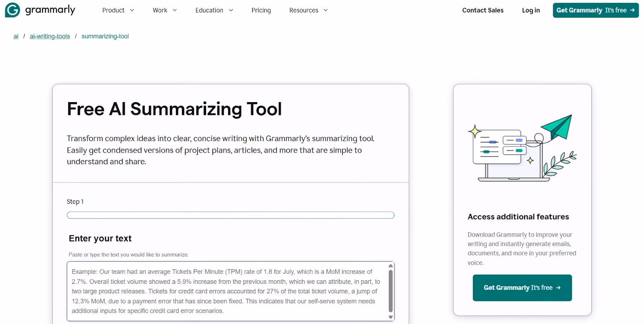Click the grammarly wordmark in header

tap(50, 10)
